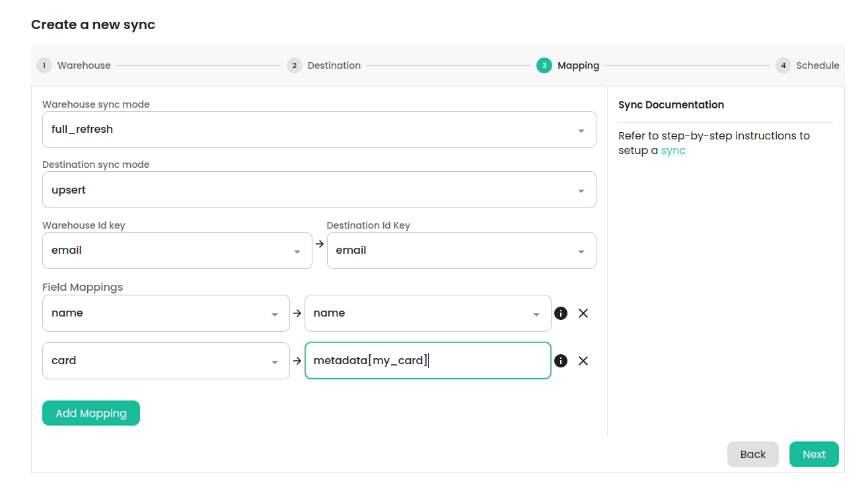Expand the name source field dropdown
The height and width of the screenshot is (493, 868).
(x=166, y=313)
